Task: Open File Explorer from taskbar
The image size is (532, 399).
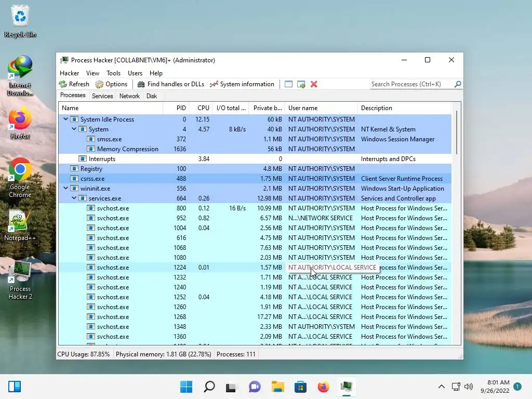Action: coord(277,387)
